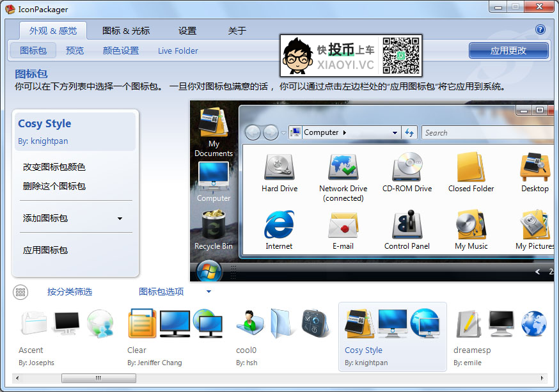The height and width of the screenshot is (392, 559).
Task: Click CD-ROM Drive icon in preview
Action: point(407,166)
